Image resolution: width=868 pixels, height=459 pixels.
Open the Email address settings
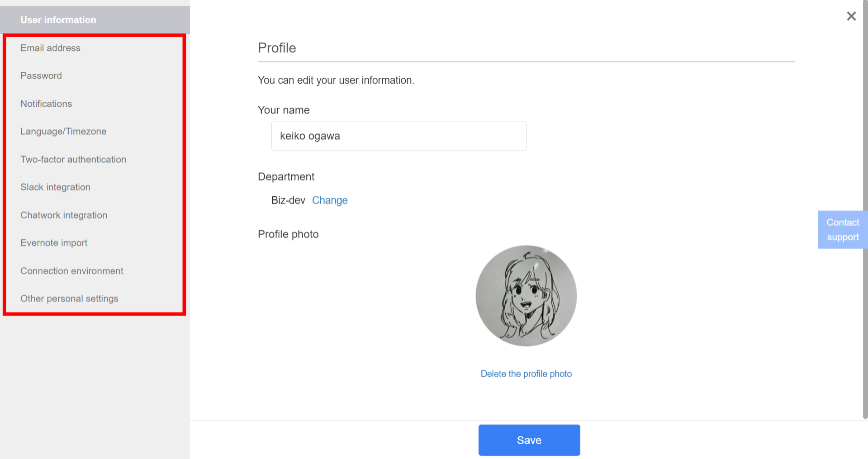pyautogui.click(x=50, y=47)
